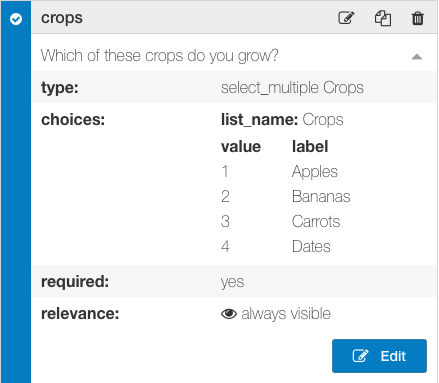Viewport: 439px width, 383px height.
Task: Click the Carrots choice row
Action: point(281,221)
